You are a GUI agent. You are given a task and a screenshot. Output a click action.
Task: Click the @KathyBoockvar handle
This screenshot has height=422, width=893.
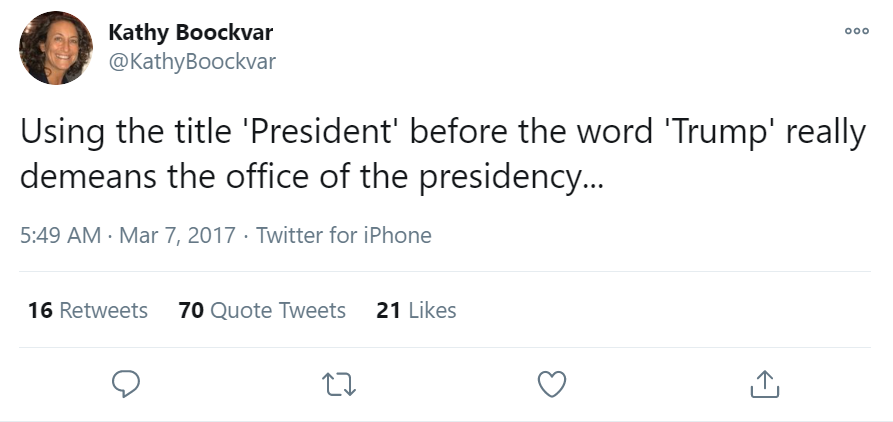click(191, 62)
